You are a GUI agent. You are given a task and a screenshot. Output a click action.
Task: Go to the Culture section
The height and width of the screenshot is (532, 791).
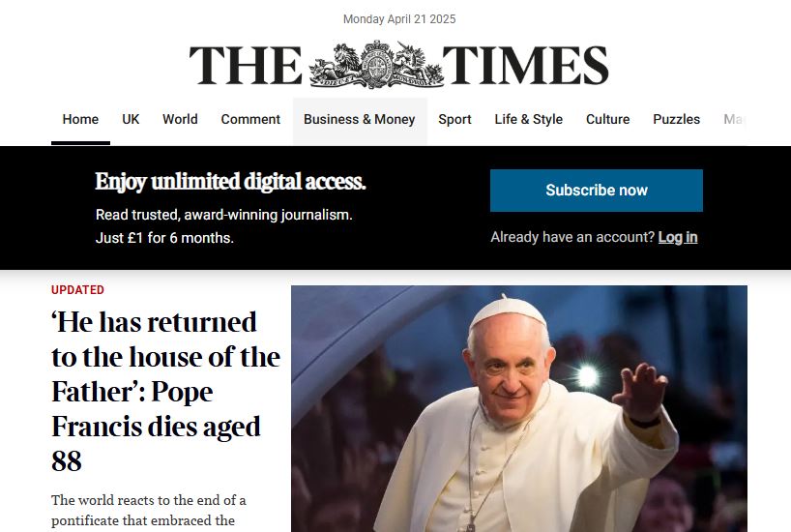point(607,120)
